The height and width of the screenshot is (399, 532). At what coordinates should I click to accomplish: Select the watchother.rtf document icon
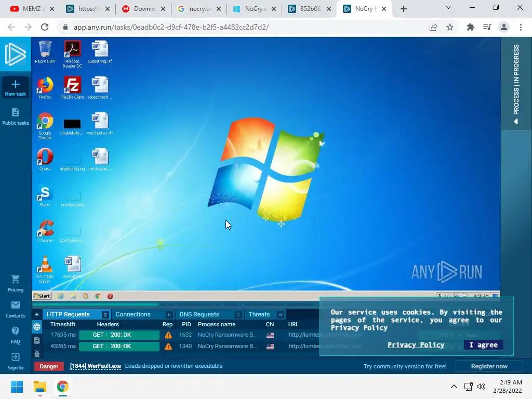tap(100, 124)
